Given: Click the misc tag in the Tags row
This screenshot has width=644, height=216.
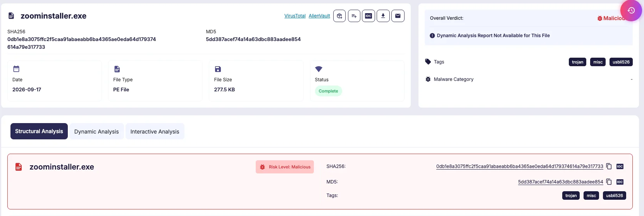Looking at the screenshot, I should tap(598, 62).
